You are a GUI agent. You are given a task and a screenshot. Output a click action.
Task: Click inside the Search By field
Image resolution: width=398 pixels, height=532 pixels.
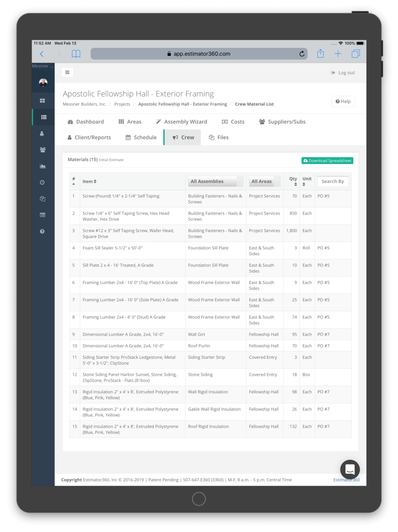332,181
